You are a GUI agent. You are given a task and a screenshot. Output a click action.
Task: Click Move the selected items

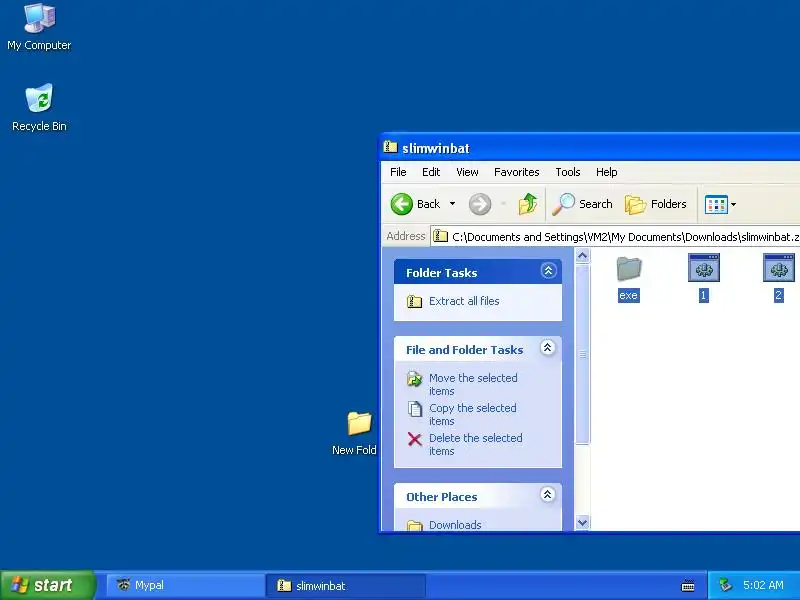(473, 384)
